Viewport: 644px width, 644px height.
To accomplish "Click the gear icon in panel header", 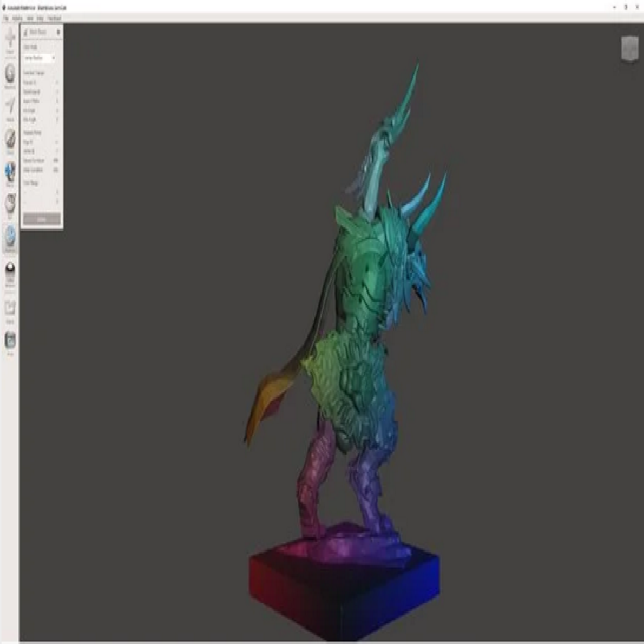I will [58, 32].
